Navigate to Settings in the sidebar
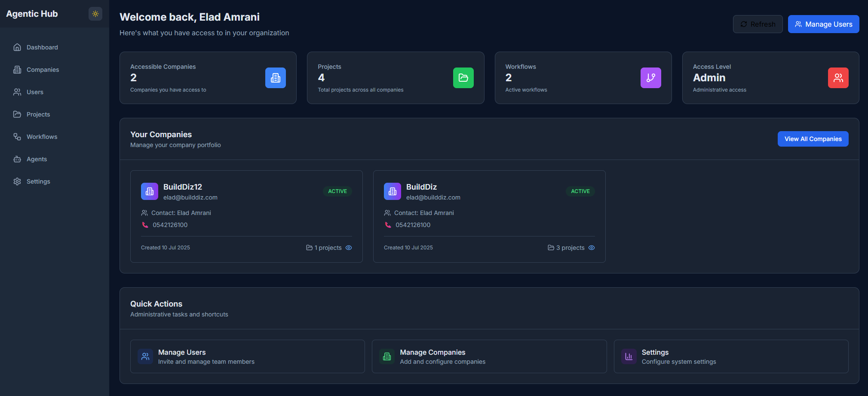This screenshot has height=396, width=868. point(38,181)
